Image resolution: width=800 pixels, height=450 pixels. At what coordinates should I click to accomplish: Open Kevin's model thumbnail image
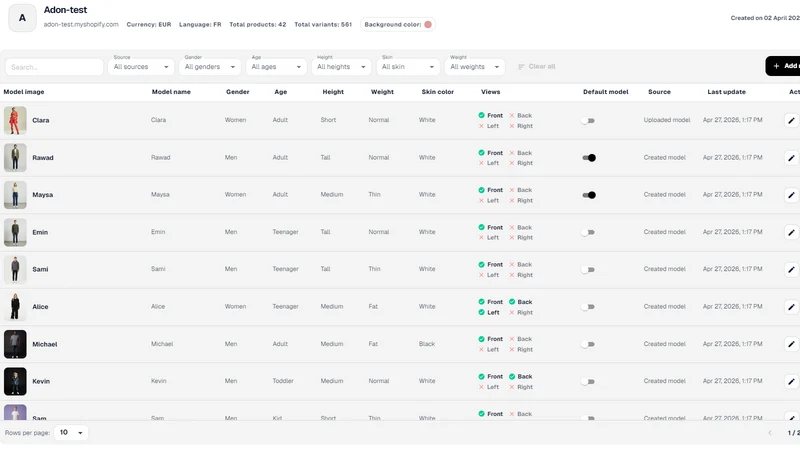15,381
